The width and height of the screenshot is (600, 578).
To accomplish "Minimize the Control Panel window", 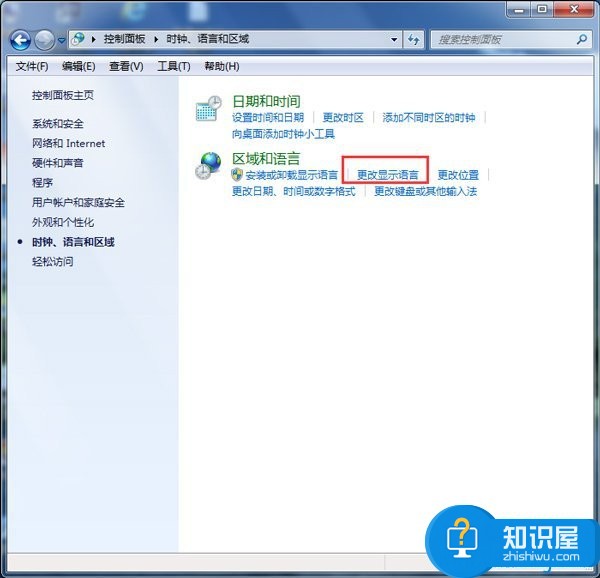I will pyautogui.click(x=519, y=9).
